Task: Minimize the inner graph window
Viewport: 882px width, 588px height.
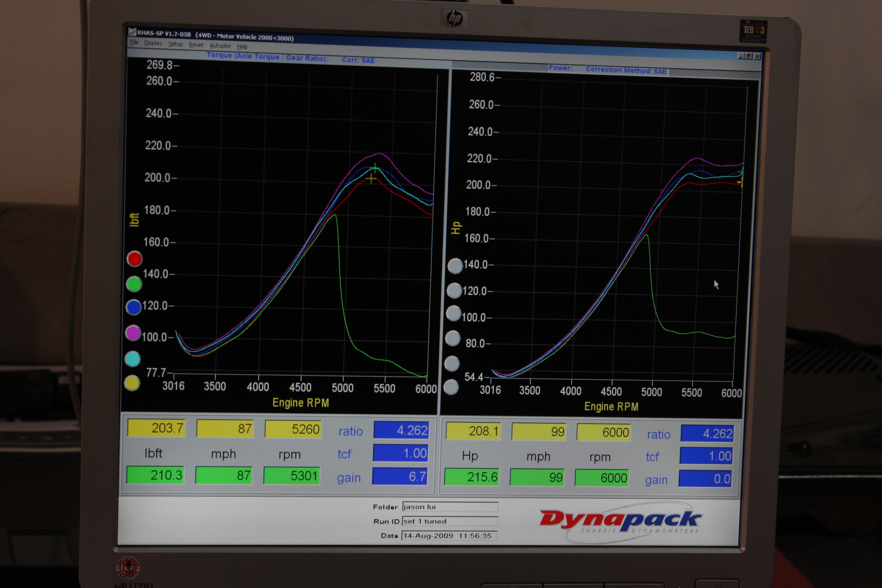Action: 741,56
